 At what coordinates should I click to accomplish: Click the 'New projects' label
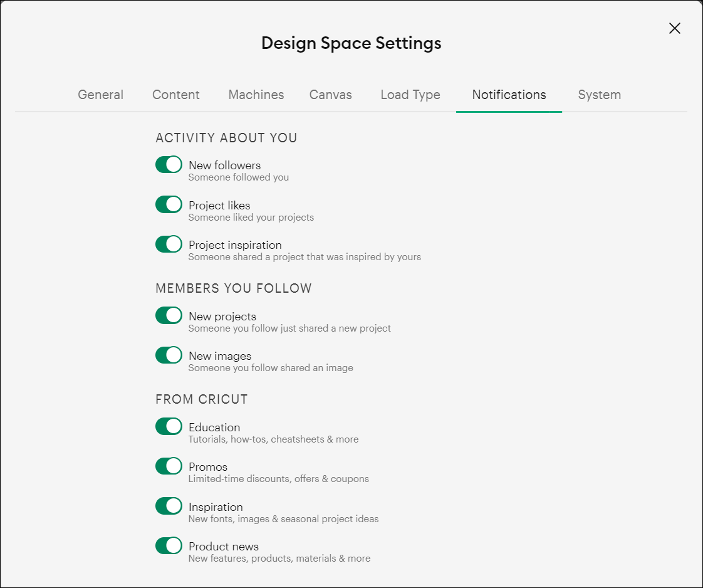pos(222,316)
